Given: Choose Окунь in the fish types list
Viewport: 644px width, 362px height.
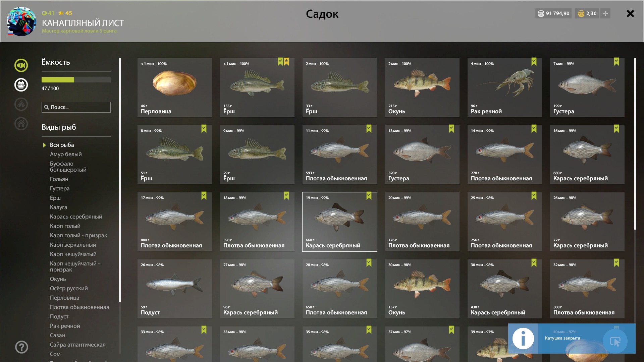Looking at the screenshot, I should (x=58, y=279).
